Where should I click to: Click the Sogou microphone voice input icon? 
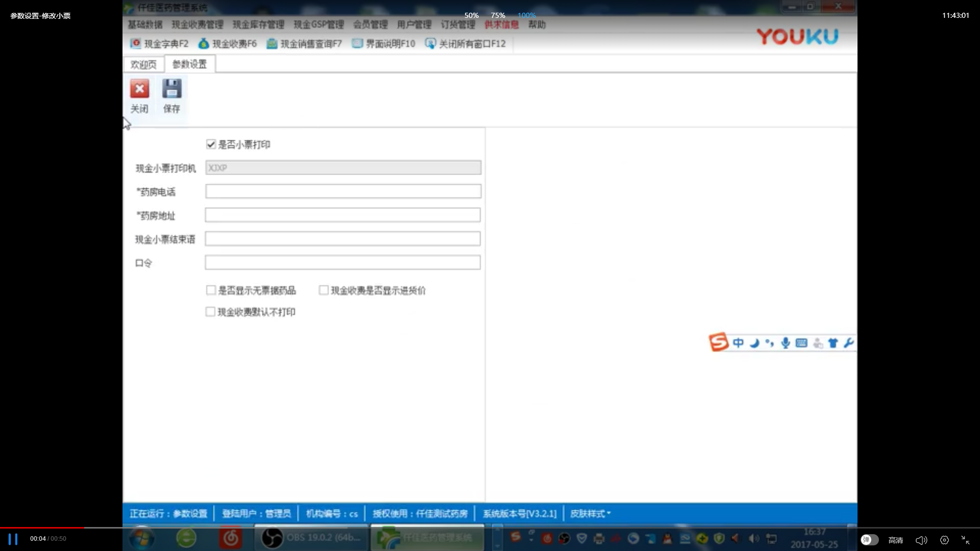point(786,343)
